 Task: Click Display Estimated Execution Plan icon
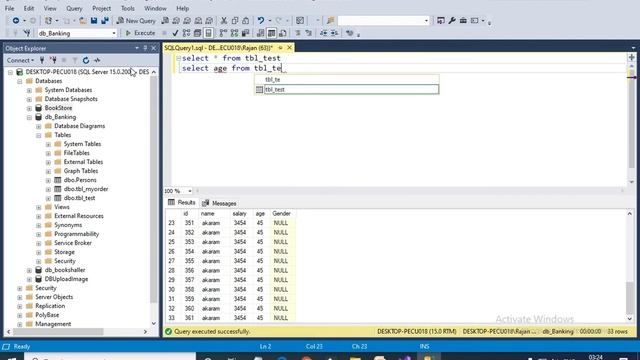(187, 33)
